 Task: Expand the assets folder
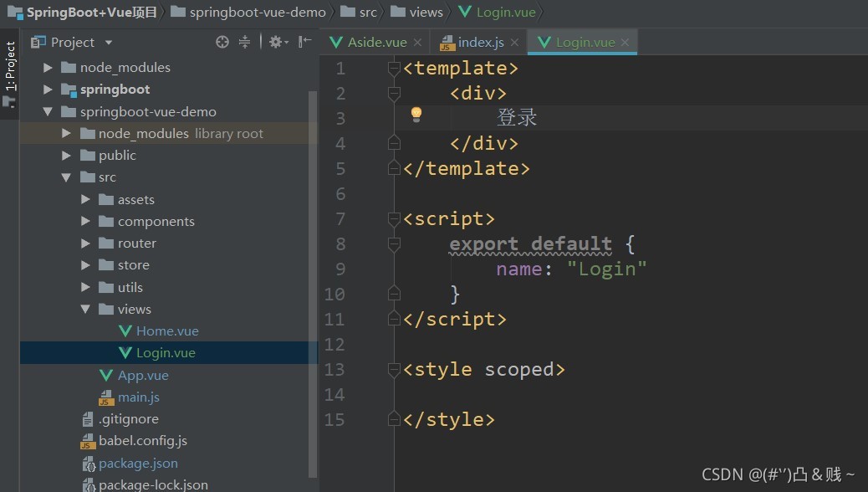[85, 199]
